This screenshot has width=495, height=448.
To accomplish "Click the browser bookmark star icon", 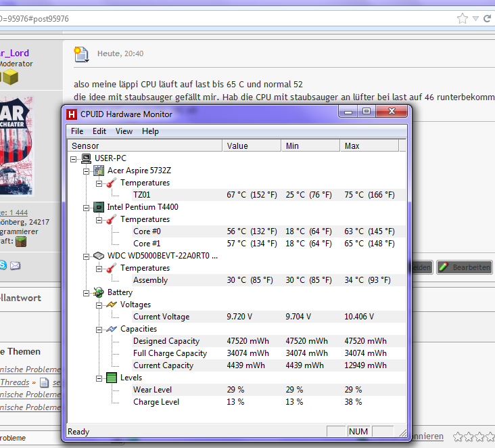I will point(463,18).
